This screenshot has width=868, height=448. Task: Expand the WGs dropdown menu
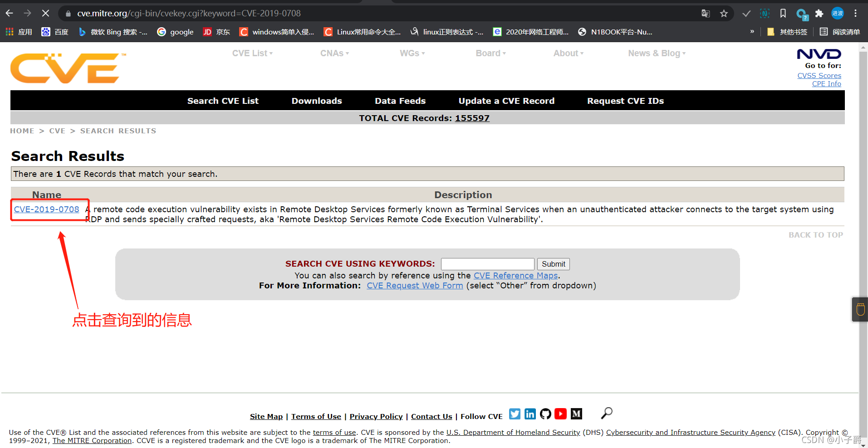click(412, 53)
